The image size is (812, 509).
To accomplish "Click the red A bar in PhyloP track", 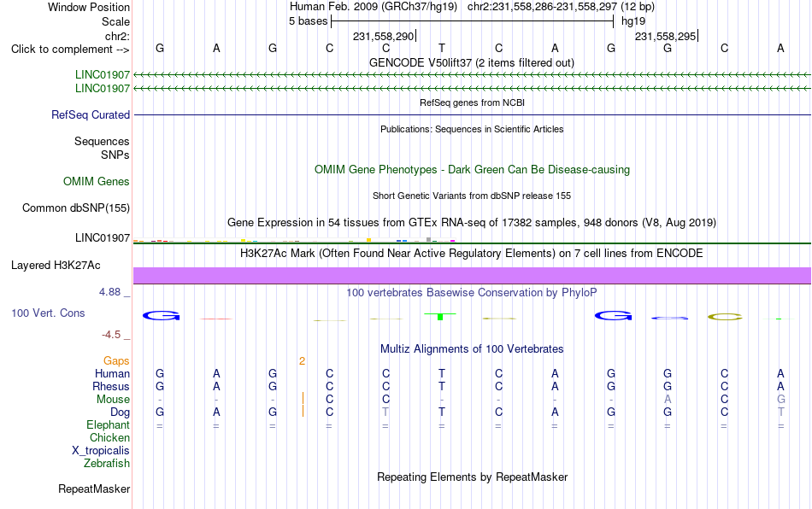I will click(x=216, y=319).
